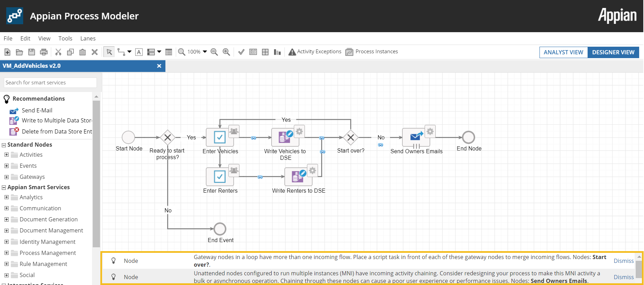
Task: Expand the Social folder
Action: coord(7,275)
